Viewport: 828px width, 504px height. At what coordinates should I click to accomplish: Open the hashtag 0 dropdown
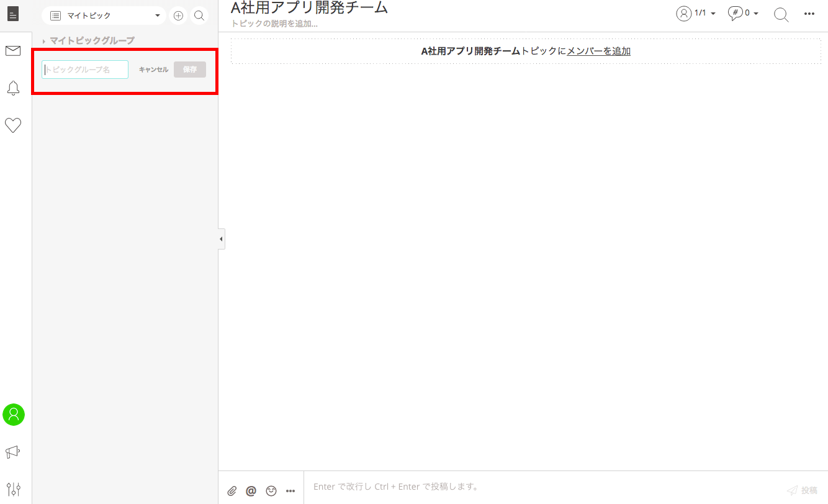744,14
